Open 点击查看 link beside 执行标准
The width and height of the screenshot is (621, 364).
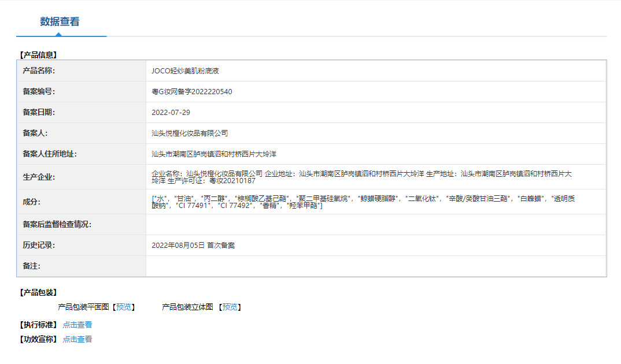pyautogui.click(x=77, y=325)
